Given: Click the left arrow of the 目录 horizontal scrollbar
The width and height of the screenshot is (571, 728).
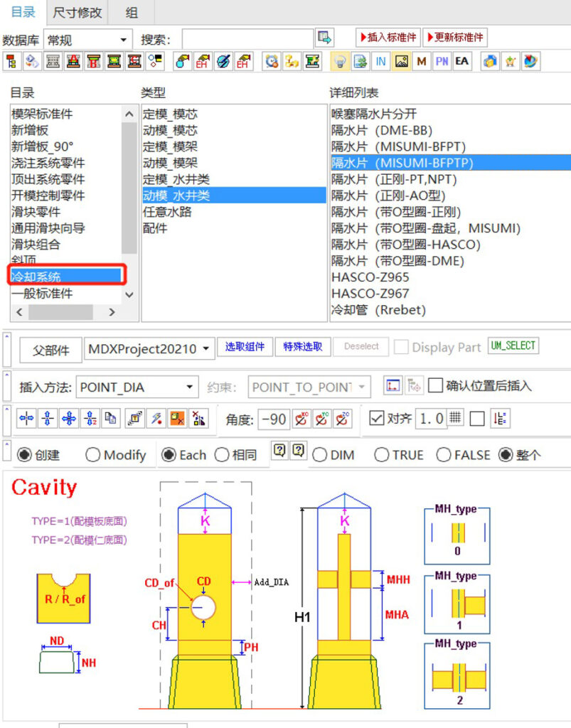Looking at the screenshot, I should point(19,313).
